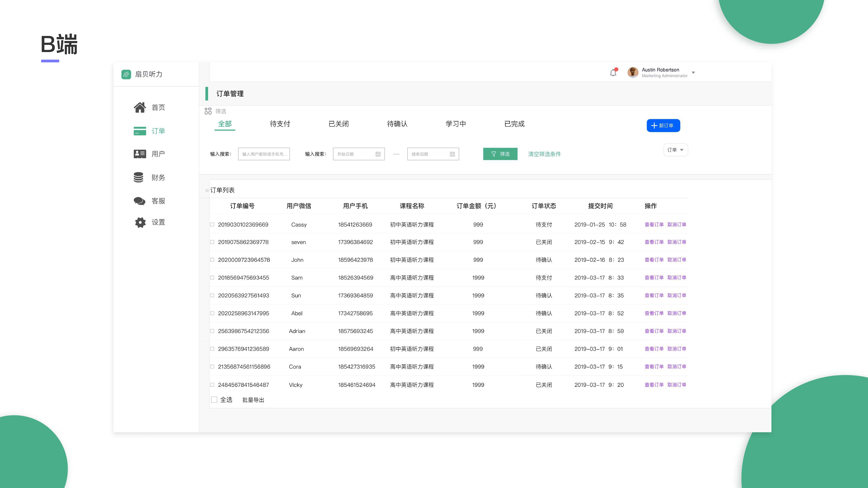
Task: Click 取消订单 in Adrian's row
Action: (x=677, y=331)
